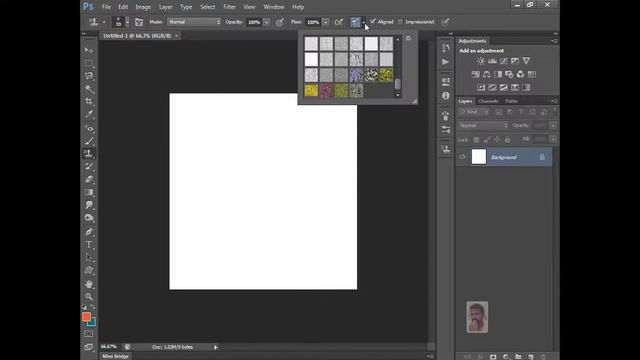Screen dimensions: 640x360
Task: Add a Vibrance adjustment
Action: 526,61
